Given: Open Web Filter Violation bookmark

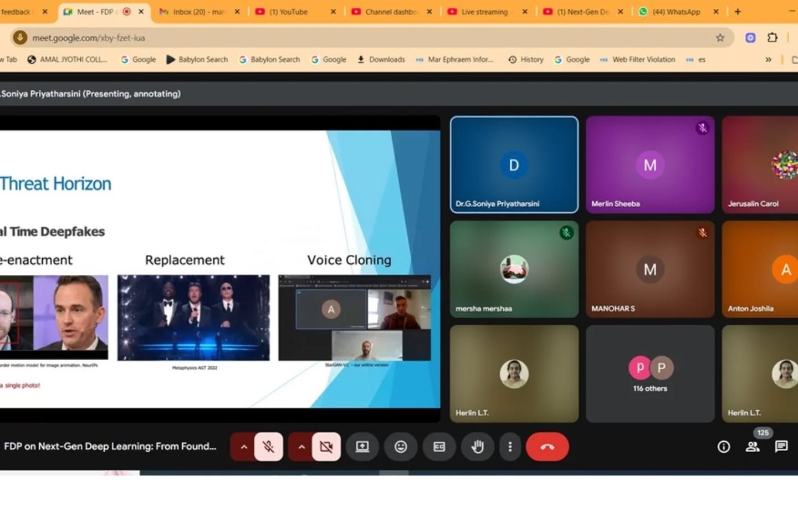Looking at the screenshot, I should click(x=638, y=59).
